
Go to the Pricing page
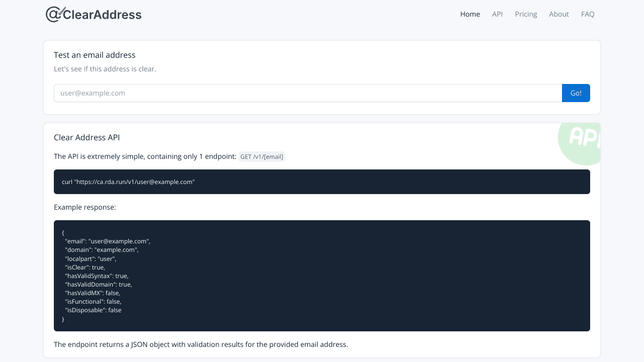point(526,14)
